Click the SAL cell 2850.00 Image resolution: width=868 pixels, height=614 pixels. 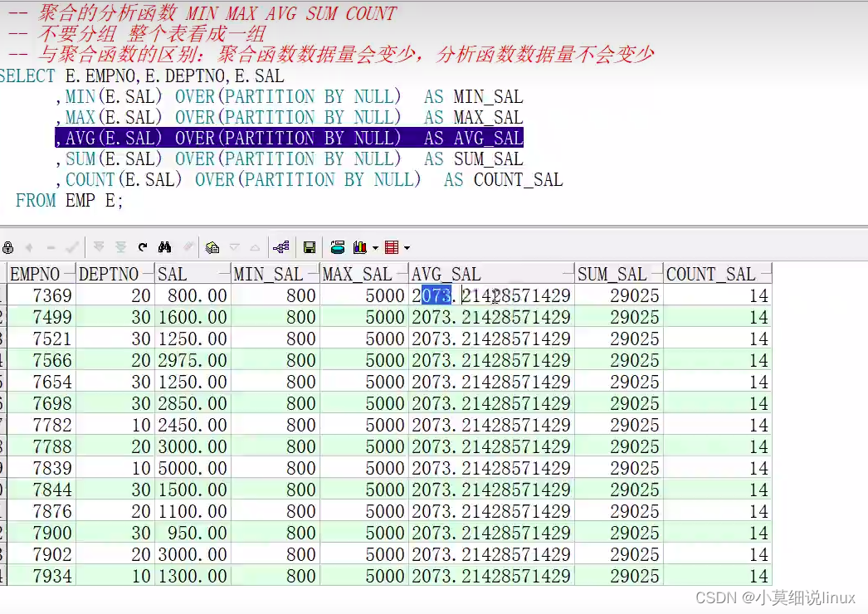[x=193, y=403]
